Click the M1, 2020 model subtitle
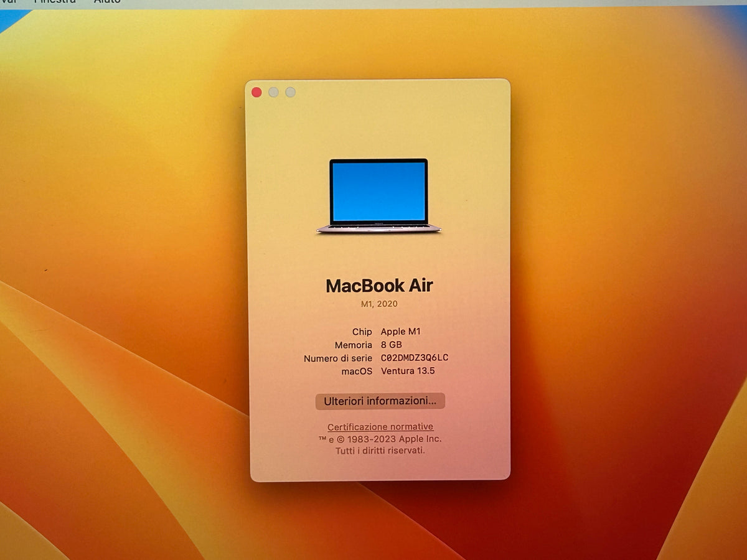Screen dimensions: 747x560 pyautogui.click(x=379, y=304)
